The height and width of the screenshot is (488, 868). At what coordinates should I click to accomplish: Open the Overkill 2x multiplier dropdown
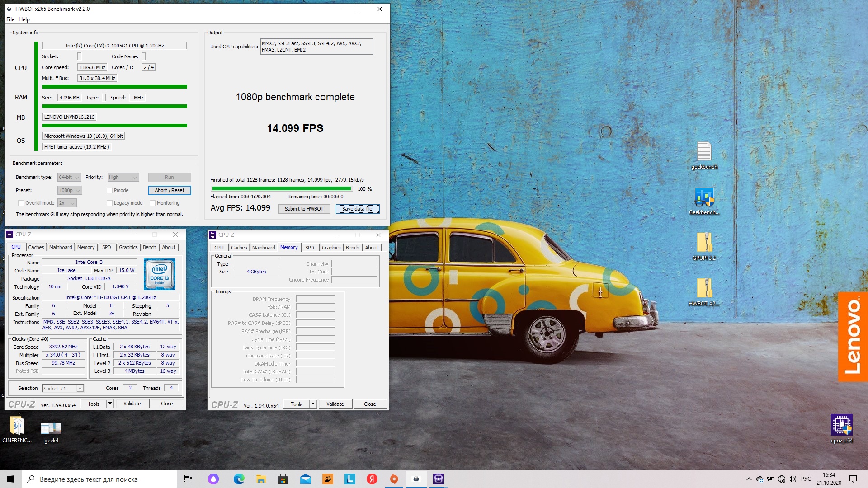[67, 203]
